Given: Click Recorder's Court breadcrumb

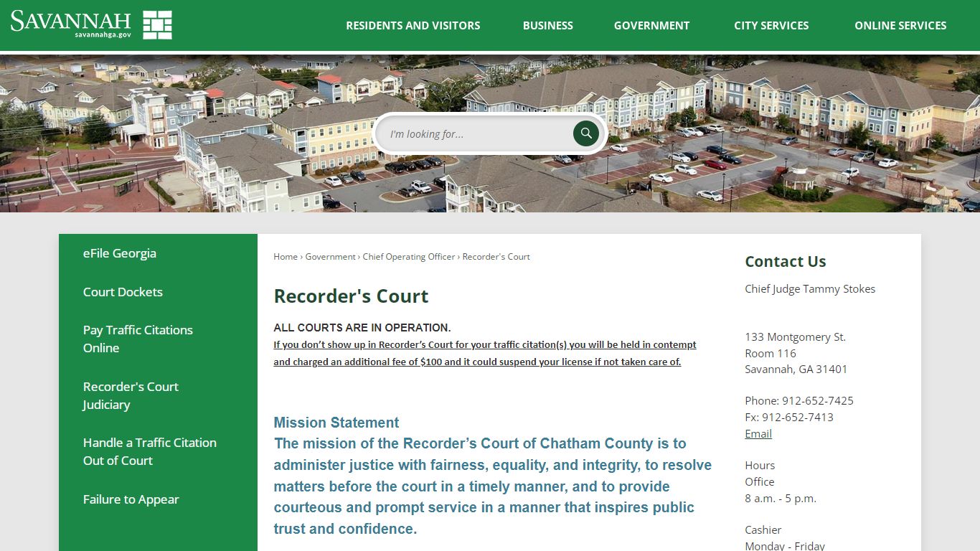Looking at the screenshot, I should [496, 256].
